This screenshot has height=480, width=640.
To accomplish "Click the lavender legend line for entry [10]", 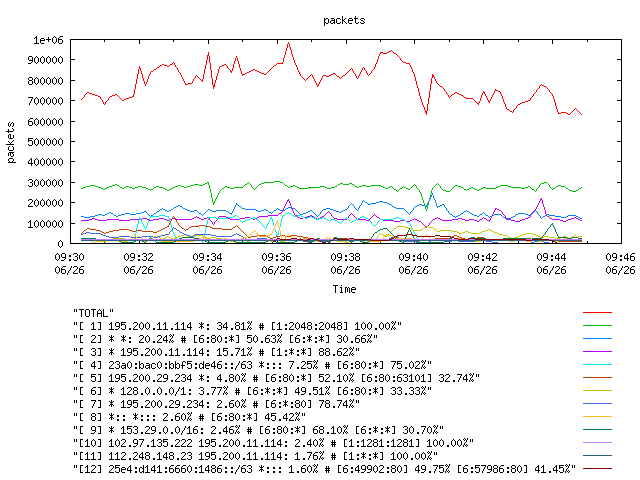I will (x=598, y=442).
